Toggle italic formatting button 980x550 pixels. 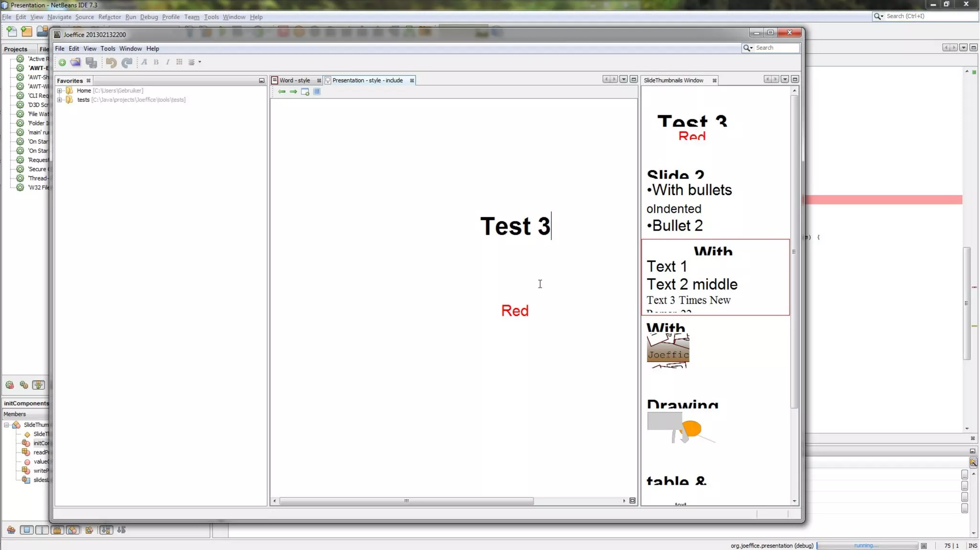pyautogui.click(x=167, y=62)
